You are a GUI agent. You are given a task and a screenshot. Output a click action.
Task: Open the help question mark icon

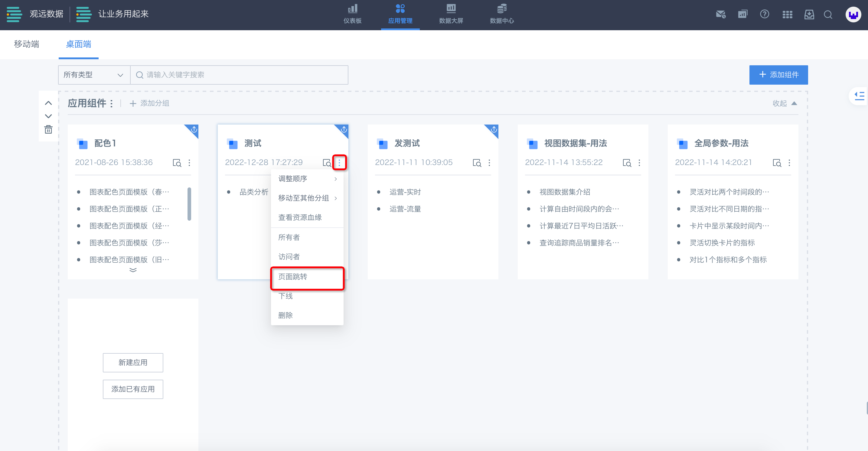765,14
